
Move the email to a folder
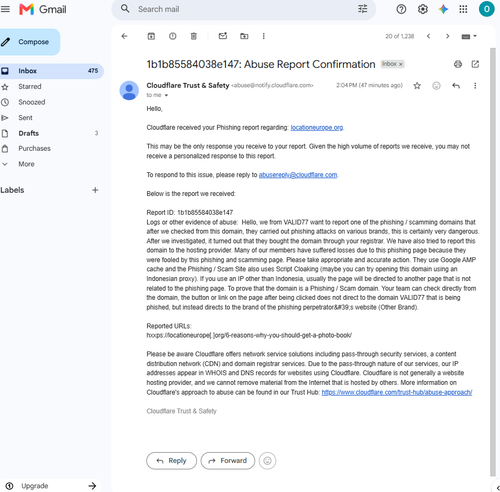(x=244, y=36)
